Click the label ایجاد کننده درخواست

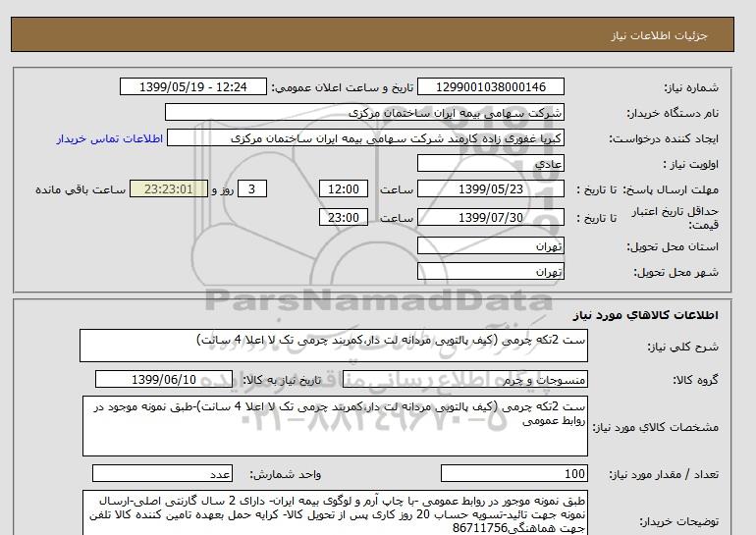664,138
